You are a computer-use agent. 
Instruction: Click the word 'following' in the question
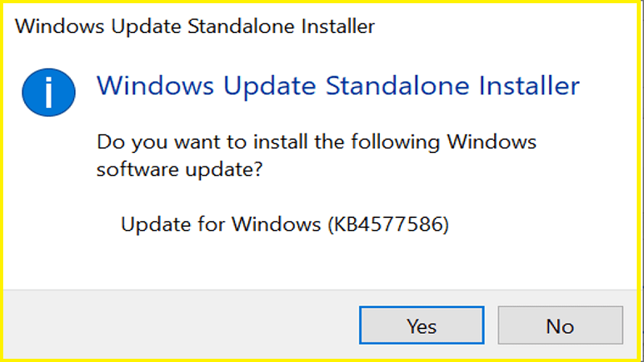pyautogui.click(x=389, y=142)
